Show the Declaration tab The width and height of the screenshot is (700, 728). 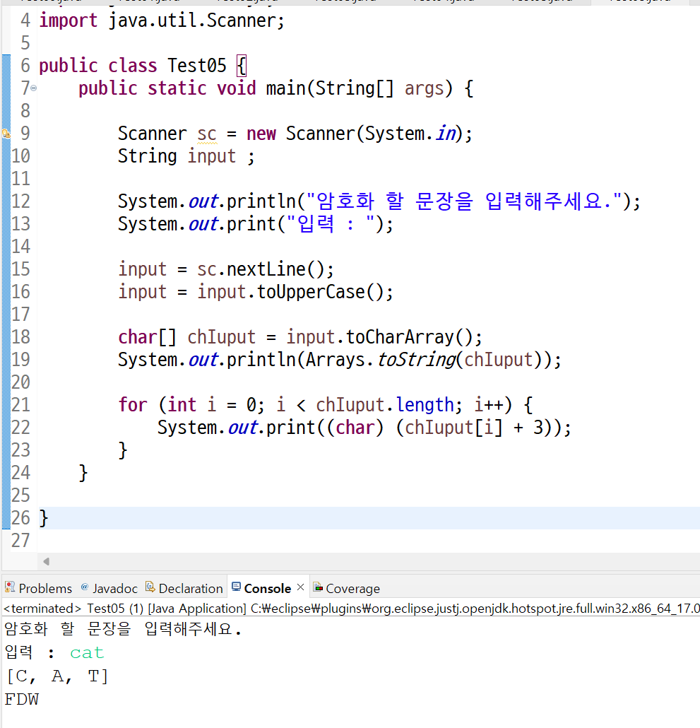pyautogui.click(x=184, y=588)
